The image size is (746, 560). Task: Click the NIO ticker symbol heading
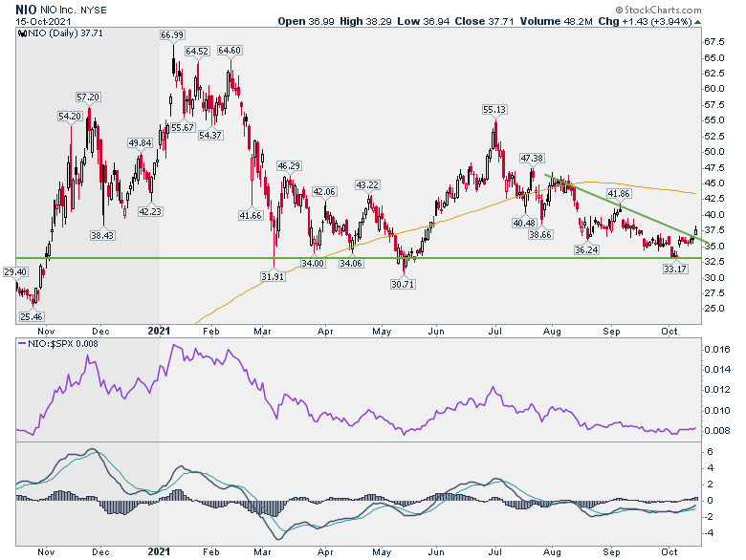click(26, 10)
